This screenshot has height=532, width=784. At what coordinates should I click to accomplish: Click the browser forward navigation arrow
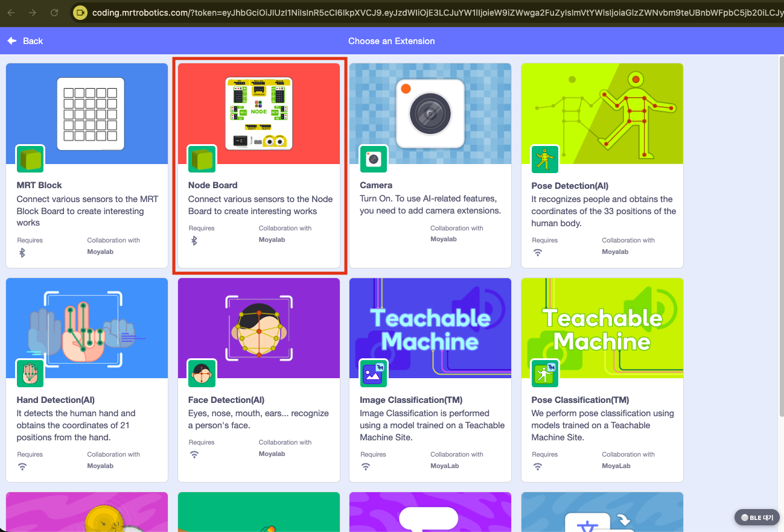pos(33,12)
